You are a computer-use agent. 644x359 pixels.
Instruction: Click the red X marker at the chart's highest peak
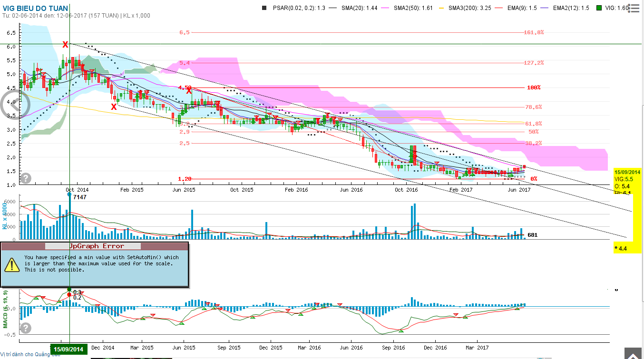(66, 45)
